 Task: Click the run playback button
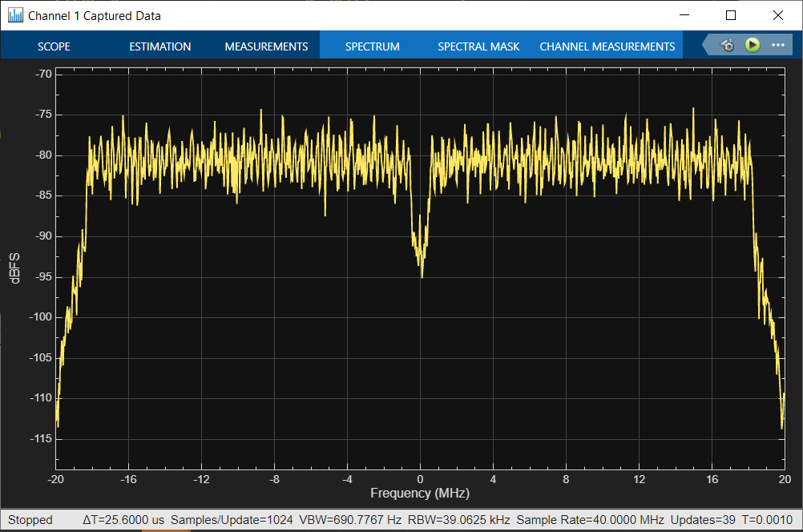pos(752,46)
